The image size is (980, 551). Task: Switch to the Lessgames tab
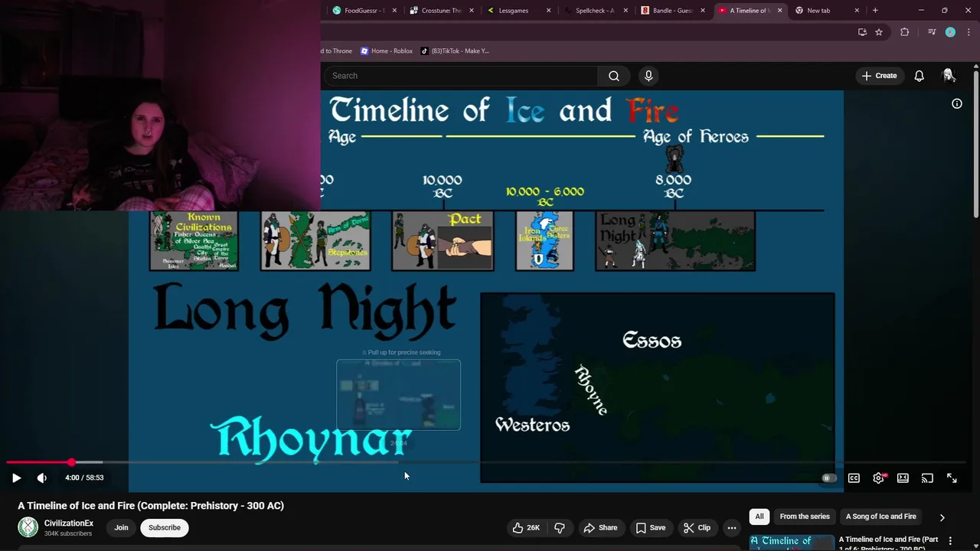tap(518, 11)
